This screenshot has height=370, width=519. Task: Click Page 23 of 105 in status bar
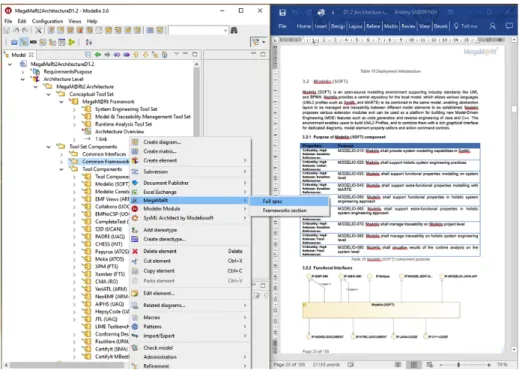pos(289,365)
